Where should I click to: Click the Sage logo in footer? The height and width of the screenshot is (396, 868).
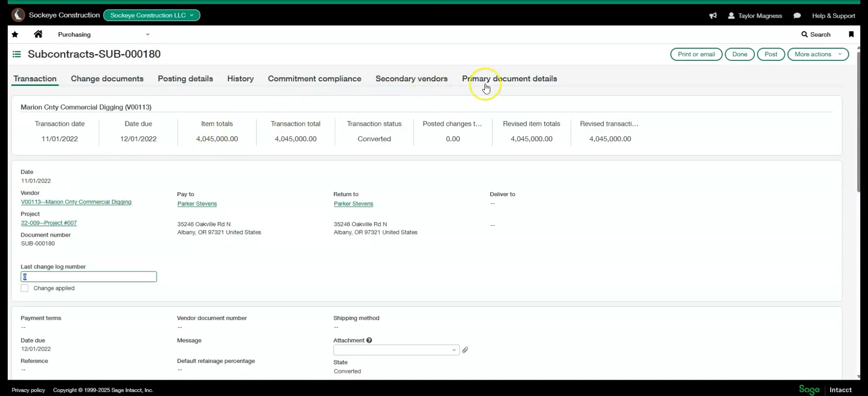tap(809, 390)
